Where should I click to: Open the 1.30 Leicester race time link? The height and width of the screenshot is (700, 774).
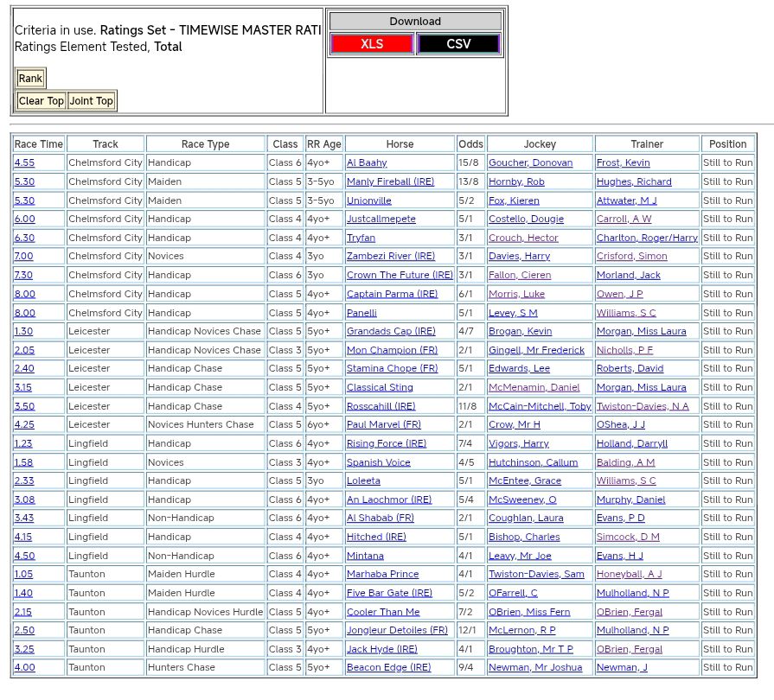tap(23, 331)
